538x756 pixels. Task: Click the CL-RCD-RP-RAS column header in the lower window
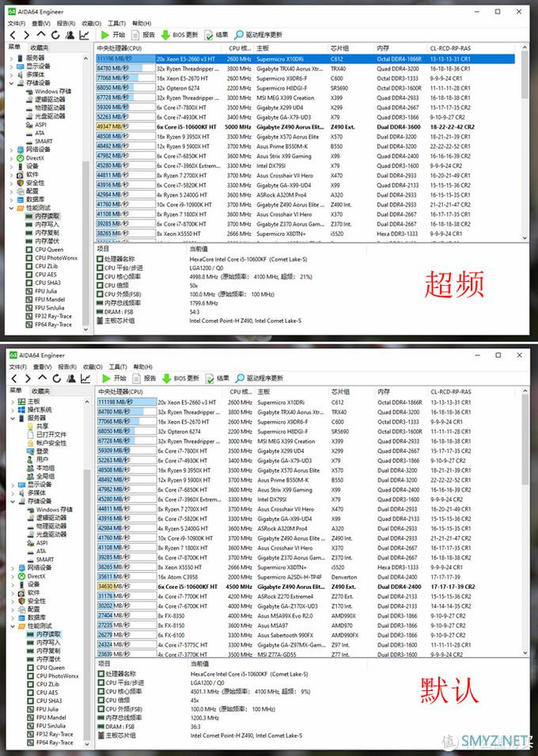[x=451, y=392]
